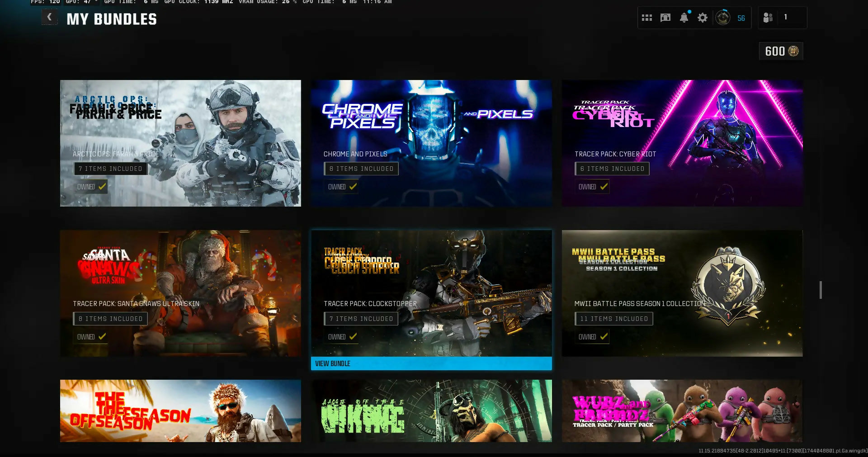
Task: Click 'Tracer Pack: Cyber Riot' title text
Action: click(x=615, y=154)
